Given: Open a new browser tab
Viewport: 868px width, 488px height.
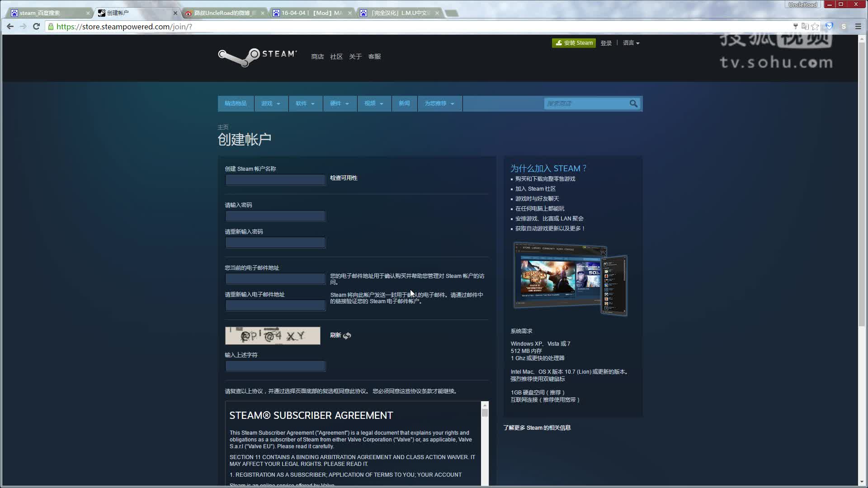Looking at the screenshot, I should (451, 13).
